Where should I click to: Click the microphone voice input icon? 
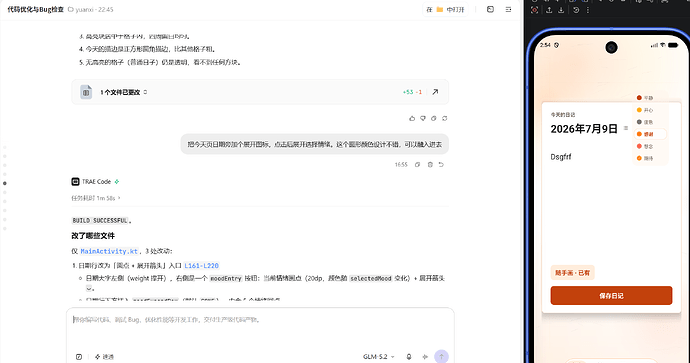[x=409, y=356]
